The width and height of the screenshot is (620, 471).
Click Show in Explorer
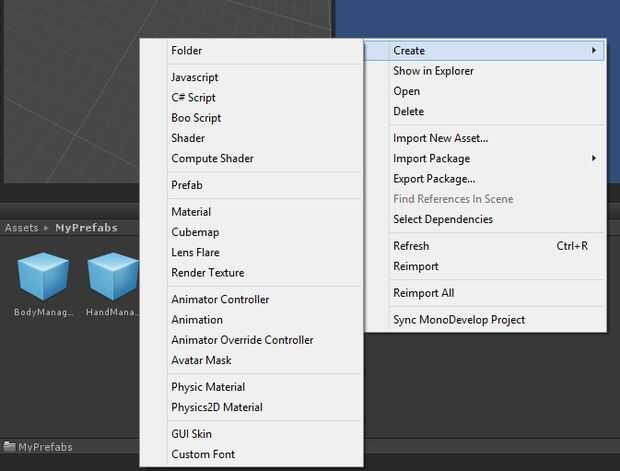coord(433,71)
